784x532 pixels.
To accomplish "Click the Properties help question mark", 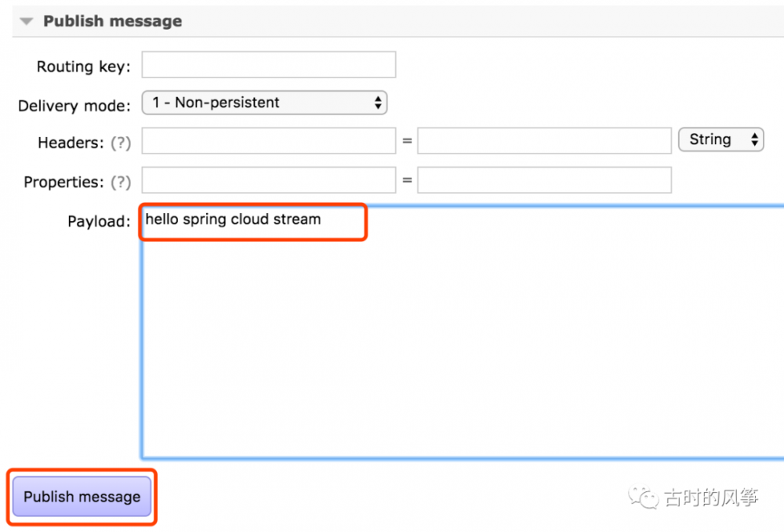I will 120,183.
